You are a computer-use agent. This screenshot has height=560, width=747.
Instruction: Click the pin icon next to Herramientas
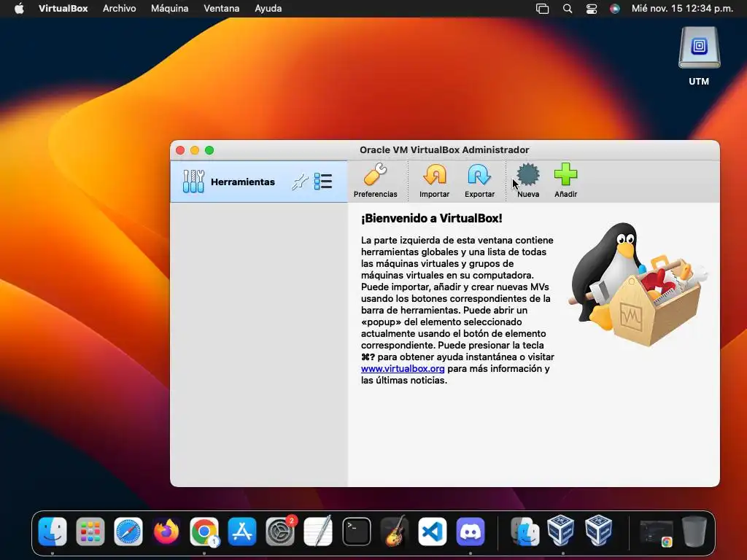pyautogui.click(x=300, y=182)
